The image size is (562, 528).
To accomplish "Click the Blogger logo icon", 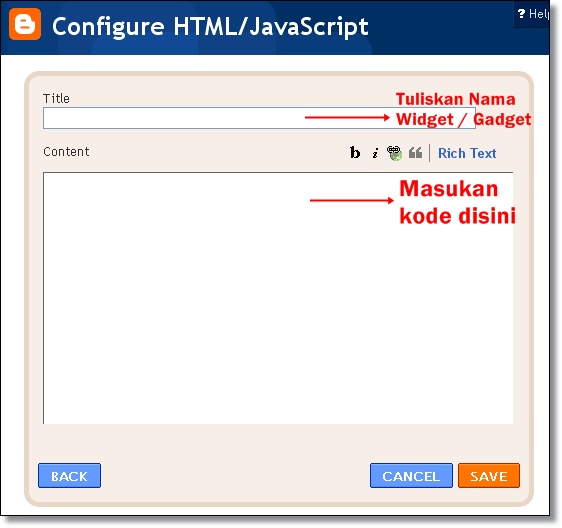I will point(25,24).
